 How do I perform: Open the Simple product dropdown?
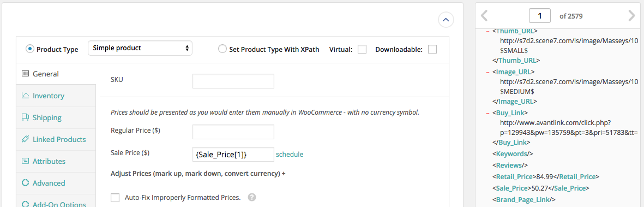[x=140, y=48]
